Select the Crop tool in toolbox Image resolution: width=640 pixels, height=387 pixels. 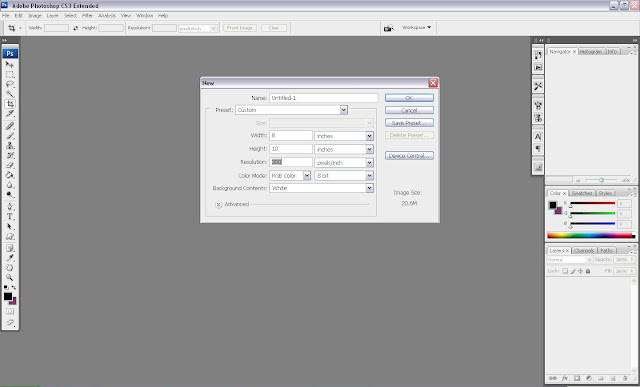click(10, 104)
